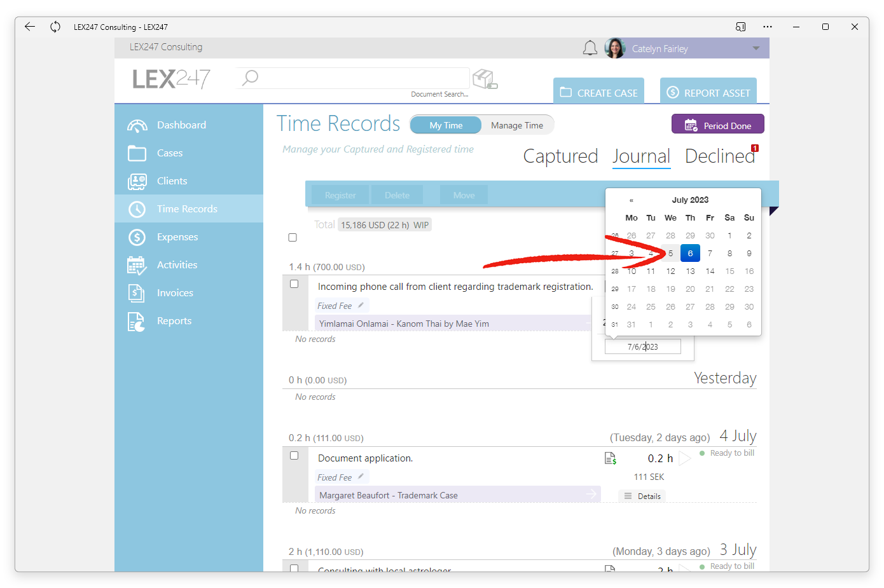Click the invoice document icon near 0.2 h
Image resolution: width=884 pixels, height=588 pixels.
pyautogui.click(x=611, y=458)
